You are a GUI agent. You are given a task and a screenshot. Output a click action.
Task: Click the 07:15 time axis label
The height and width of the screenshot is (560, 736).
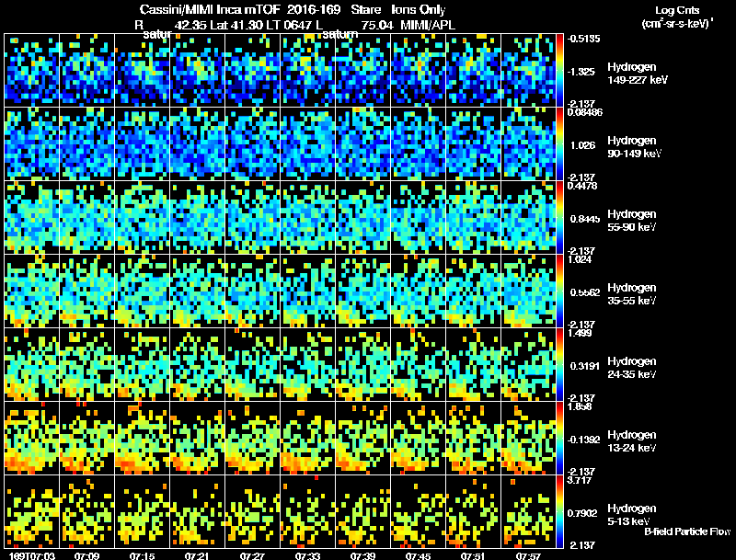(x=142, y=555)
